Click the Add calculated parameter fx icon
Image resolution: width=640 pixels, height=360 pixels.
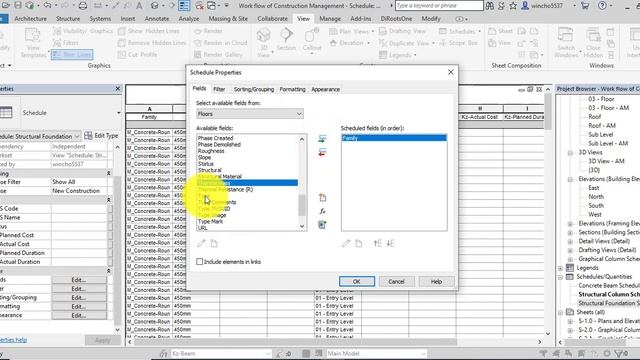(x=322, y=211)
